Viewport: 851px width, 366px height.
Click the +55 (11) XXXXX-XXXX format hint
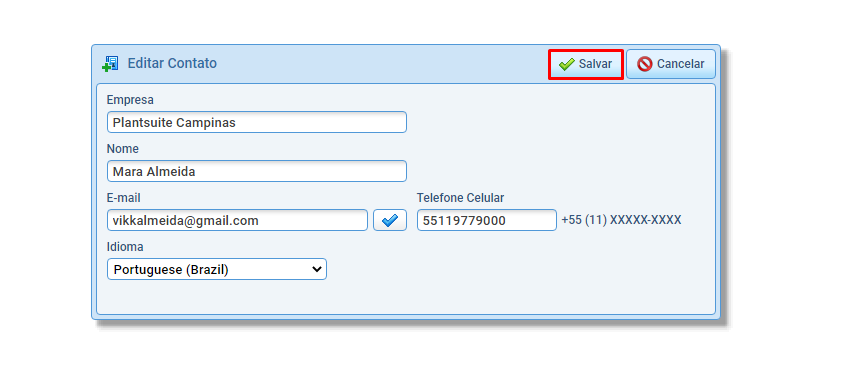(x=621, y=220)
